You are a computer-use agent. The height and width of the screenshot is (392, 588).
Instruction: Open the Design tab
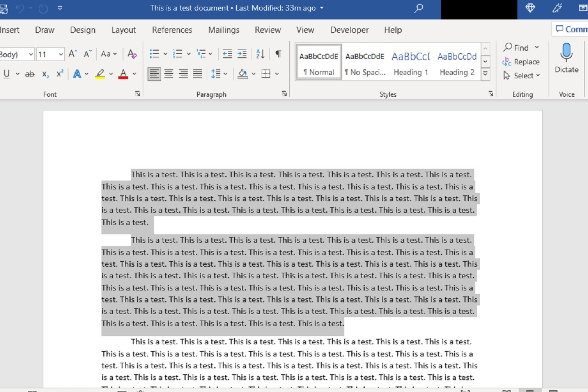[82, 30]
